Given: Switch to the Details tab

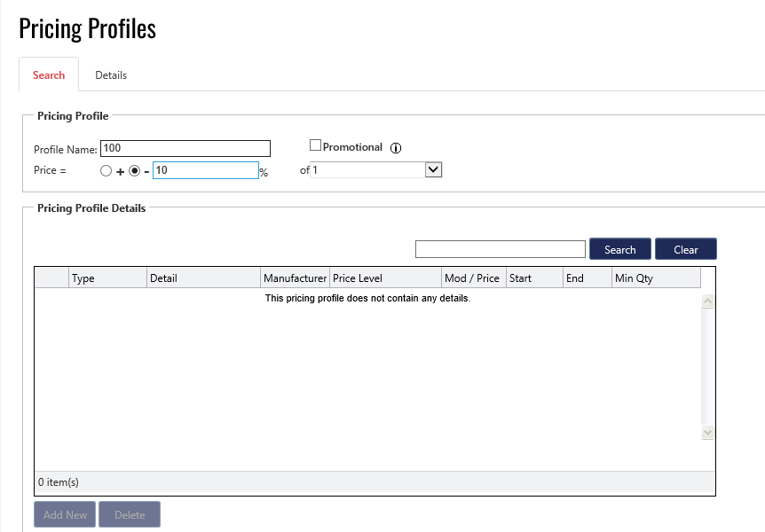Looking at the screenshot, I should (111, 75).
